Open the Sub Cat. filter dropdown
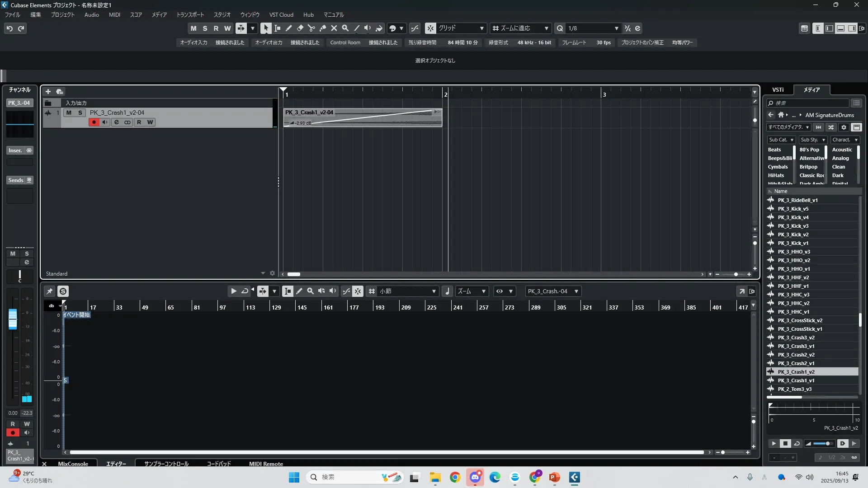Viewport: 868px width, 488px height. tap(781, 140)
